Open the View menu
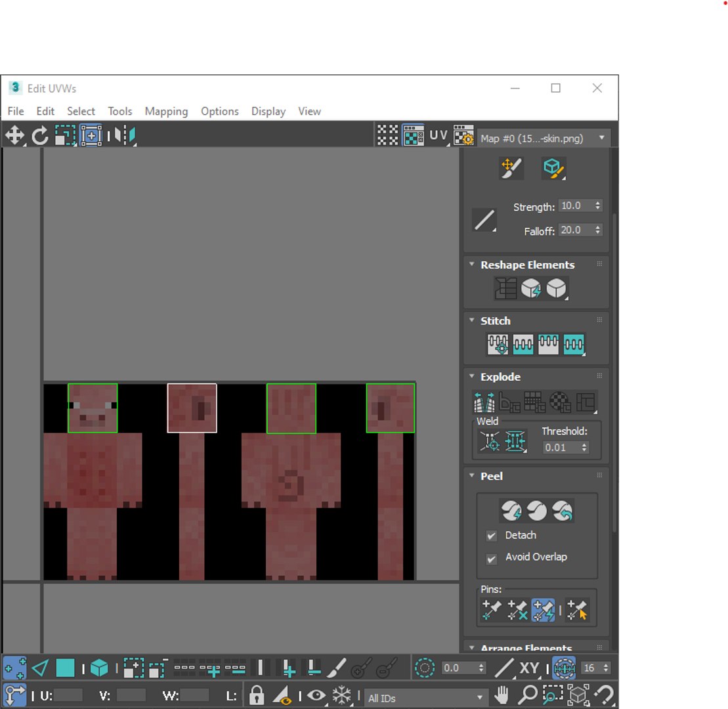Image resolution: width=728 pixels, height=709 pixels. 309,112
